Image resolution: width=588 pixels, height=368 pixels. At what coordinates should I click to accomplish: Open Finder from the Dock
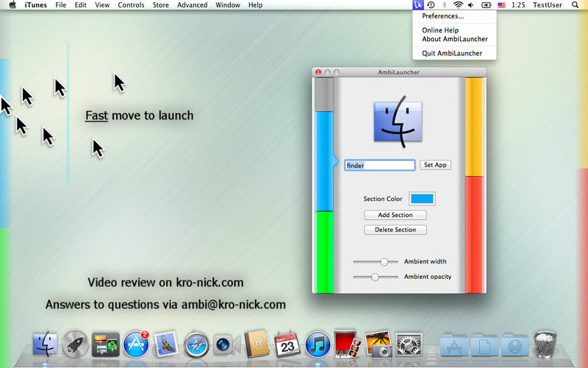tap(45, 344)
